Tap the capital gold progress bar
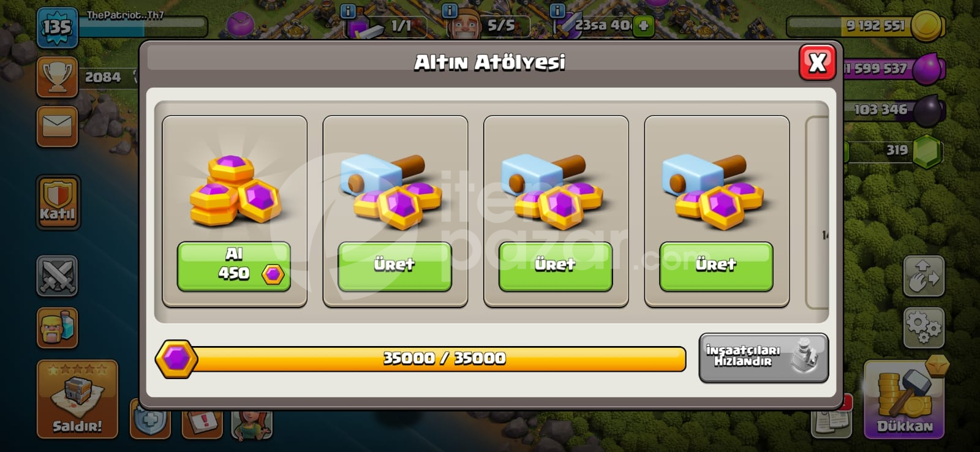 pos(420,359)
